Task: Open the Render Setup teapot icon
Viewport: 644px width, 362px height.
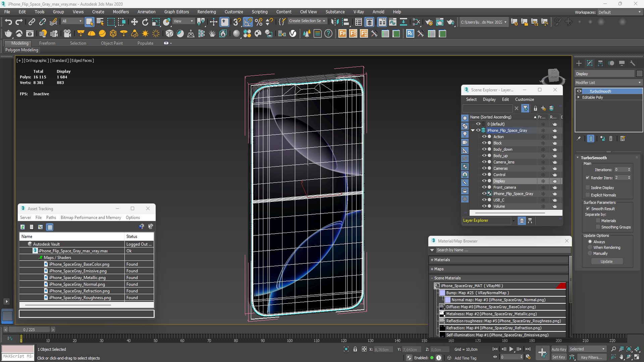Action: coord(429,22)
